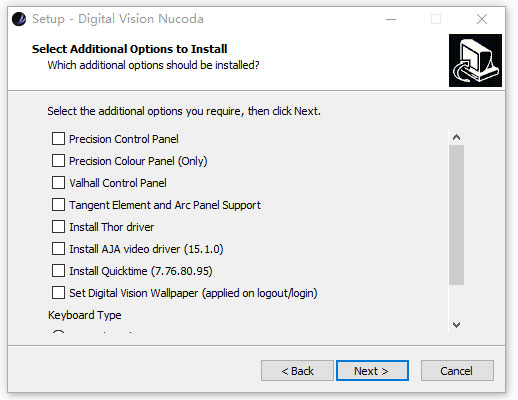Select the partially visible keyboard type radio button
Screen dimensions: 518x400
58,332
